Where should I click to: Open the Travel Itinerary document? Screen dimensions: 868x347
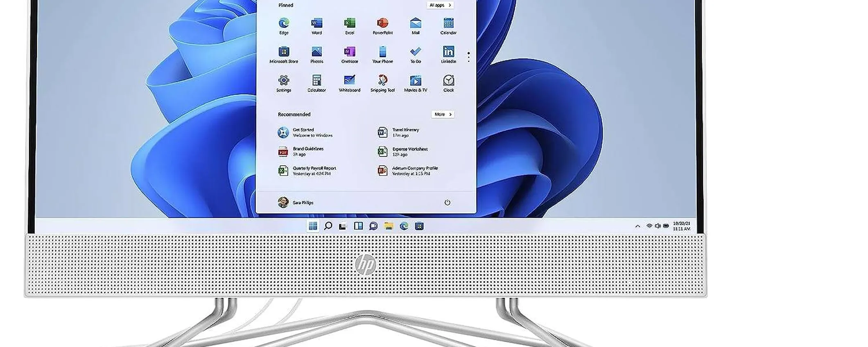click(398, 132)
